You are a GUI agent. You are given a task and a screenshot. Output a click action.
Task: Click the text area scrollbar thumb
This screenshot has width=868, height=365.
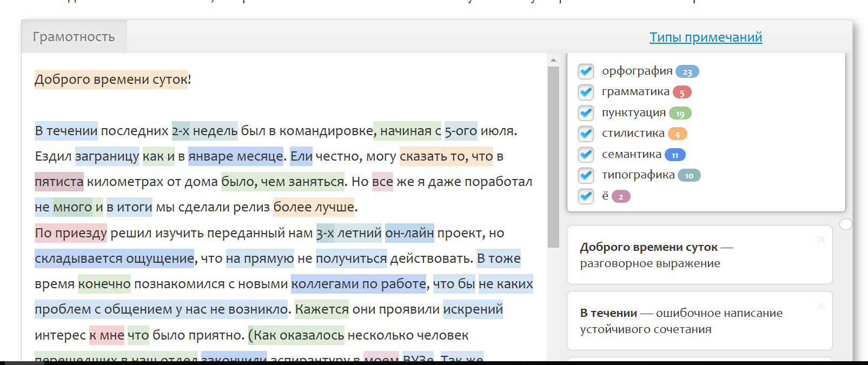point(553,157)
